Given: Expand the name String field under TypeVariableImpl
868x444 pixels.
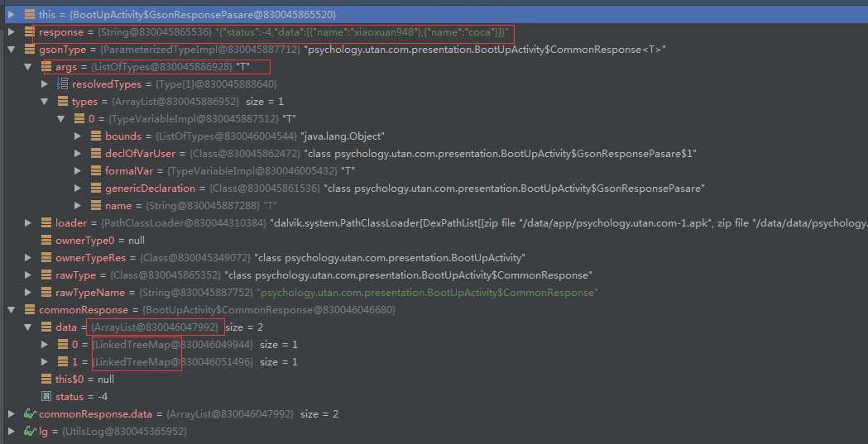Looking at the screenshot, I should pyautogui.click(x=78, y=206).
